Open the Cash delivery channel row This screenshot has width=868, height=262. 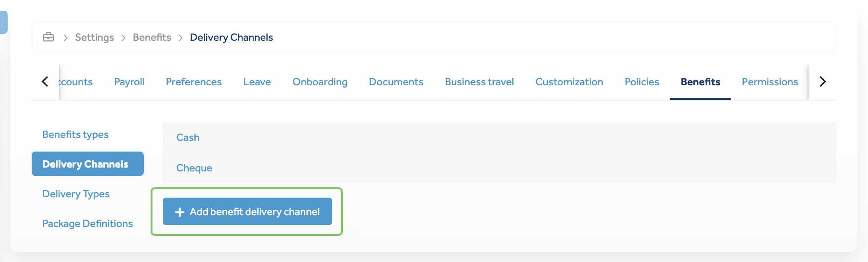coord(499,137)
